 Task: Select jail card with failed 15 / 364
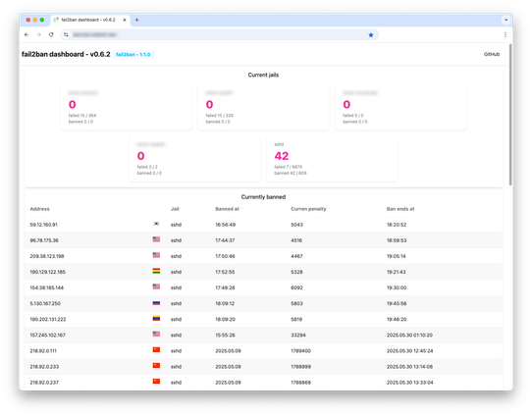point(127,108)
